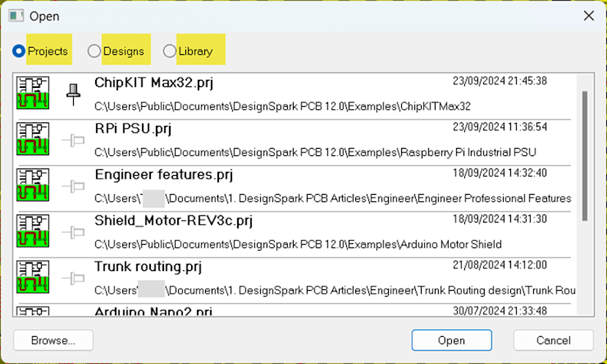Click the Shield_Motor-REV3c.prj project icon

click(33, 231)
